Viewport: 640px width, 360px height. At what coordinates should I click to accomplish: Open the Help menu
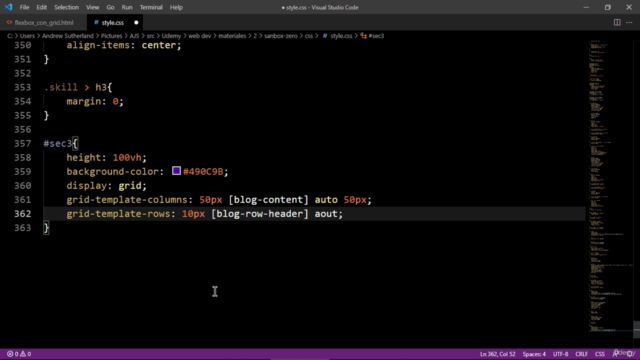[x=176, y=7]
